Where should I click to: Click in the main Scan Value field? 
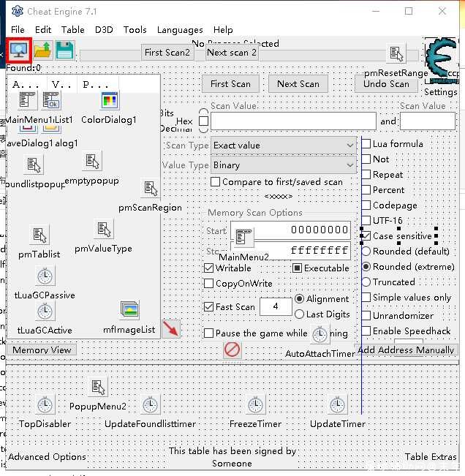click(x=293, y=121)
